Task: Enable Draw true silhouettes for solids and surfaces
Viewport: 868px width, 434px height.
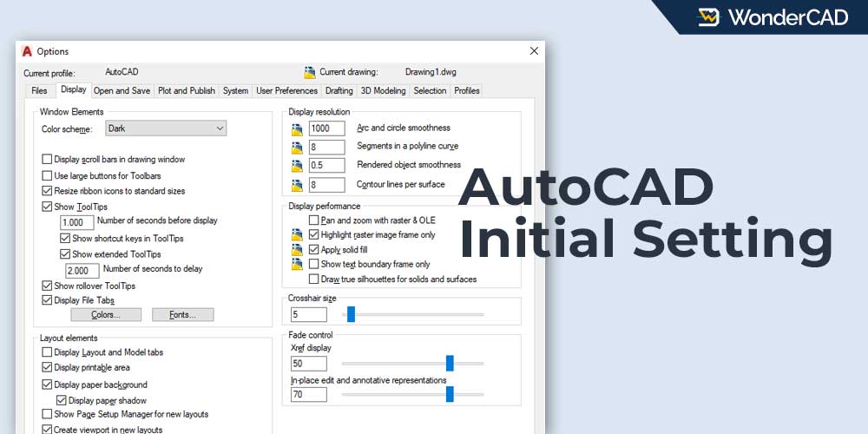Action: click(x=314, y=279)
